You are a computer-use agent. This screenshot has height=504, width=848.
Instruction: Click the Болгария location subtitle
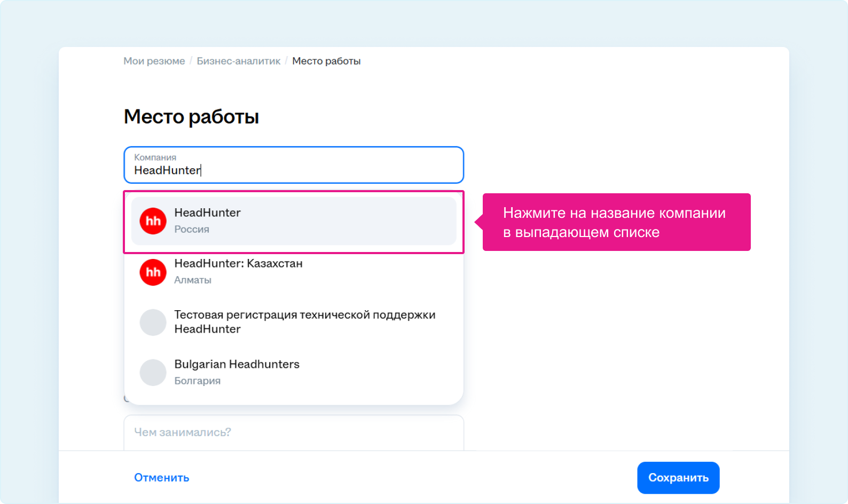[197, 381]
